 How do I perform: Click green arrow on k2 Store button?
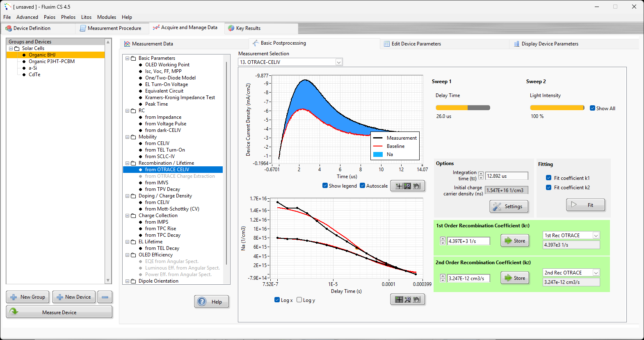508,278
